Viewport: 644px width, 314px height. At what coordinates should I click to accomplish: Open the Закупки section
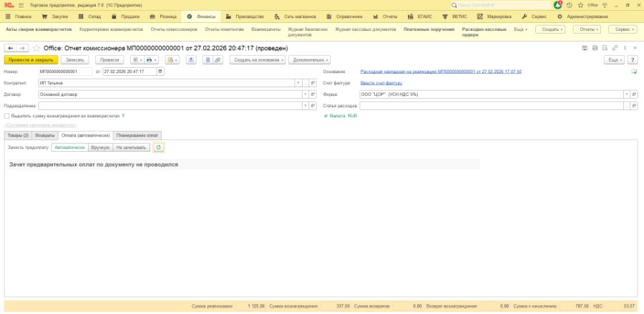pos(55,16)
